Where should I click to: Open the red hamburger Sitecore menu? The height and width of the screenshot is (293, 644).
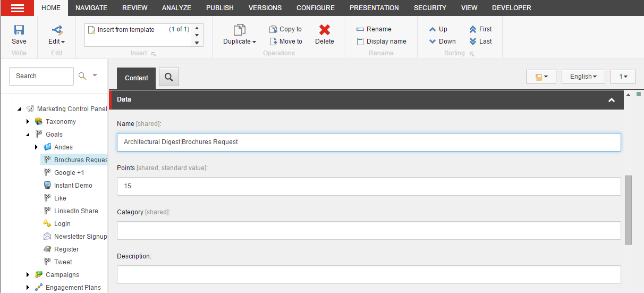(x=18, y=8)
